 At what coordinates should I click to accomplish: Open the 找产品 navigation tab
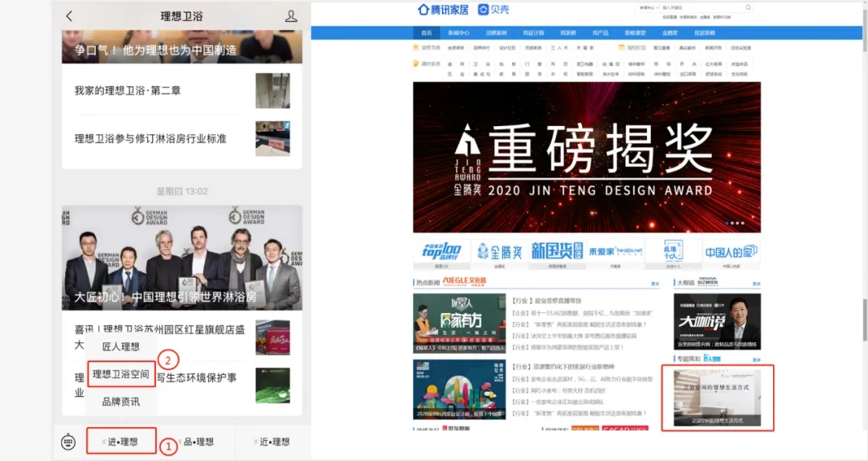(600, 33)
